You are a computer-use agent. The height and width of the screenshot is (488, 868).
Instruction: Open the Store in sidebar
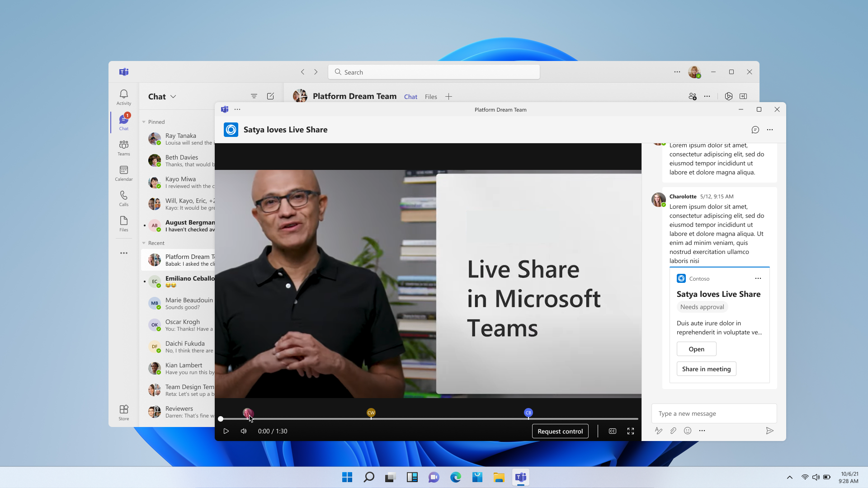tap(123, 413)
